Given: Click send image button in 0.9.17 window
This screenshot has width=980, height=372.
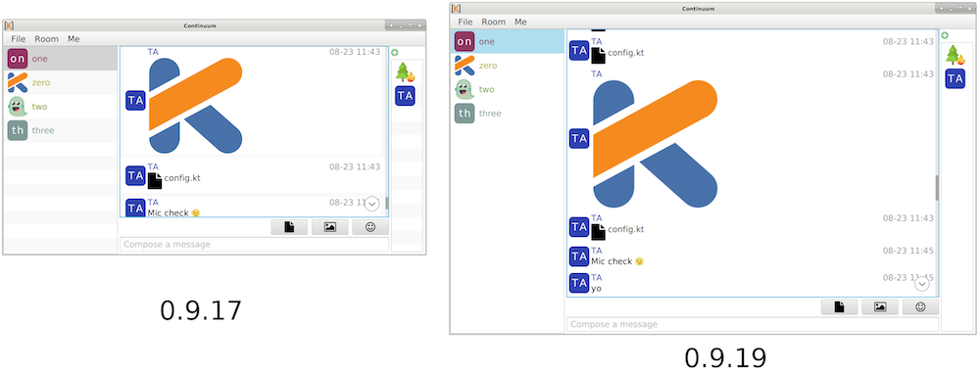Looking at the screenshot, I should 330,227.
